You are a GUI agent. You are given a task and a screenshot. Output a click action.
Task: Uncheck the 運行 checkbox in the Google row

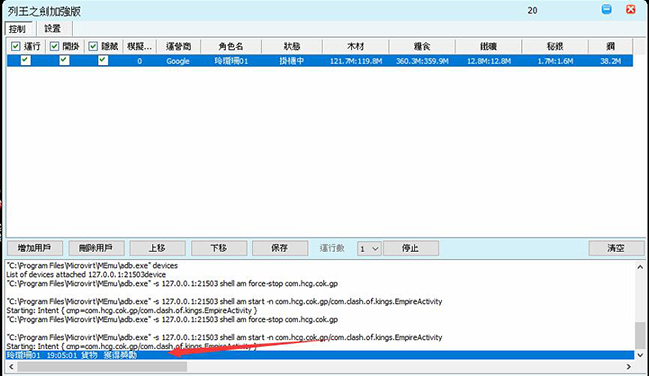tap(25, 60)
